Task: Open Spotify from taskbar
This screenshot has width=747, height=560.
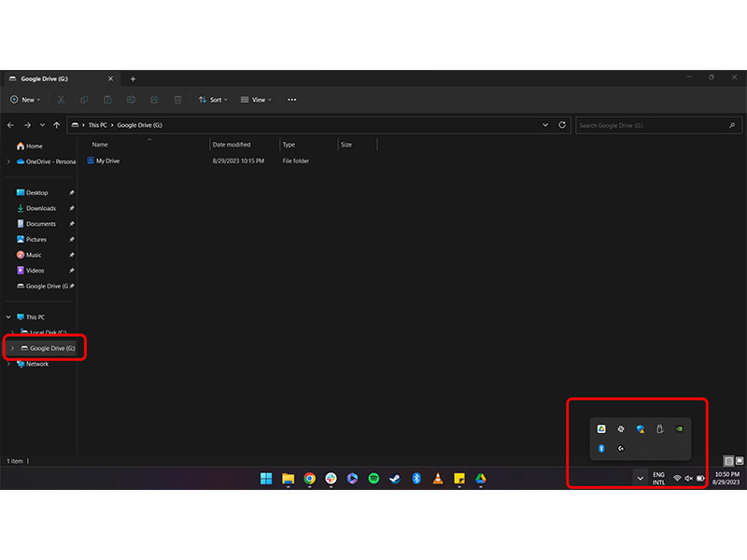Action: tap(374, 478)
